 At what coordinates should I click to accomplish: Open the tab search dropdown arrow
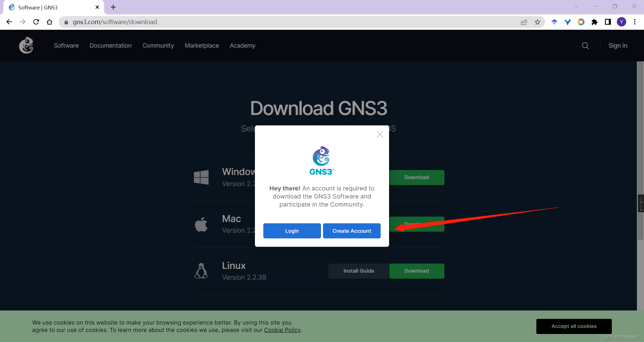(x=577, y=6)
